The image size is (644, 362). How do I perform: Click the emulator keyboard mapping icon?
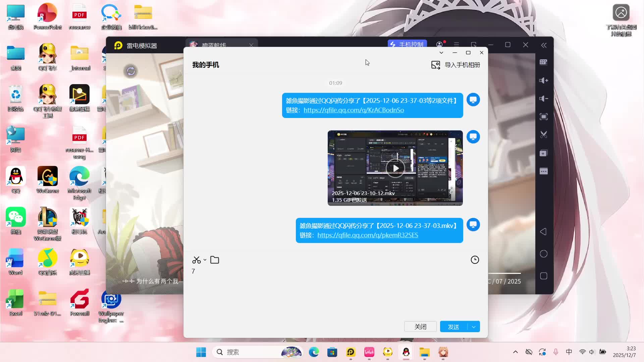543,62
